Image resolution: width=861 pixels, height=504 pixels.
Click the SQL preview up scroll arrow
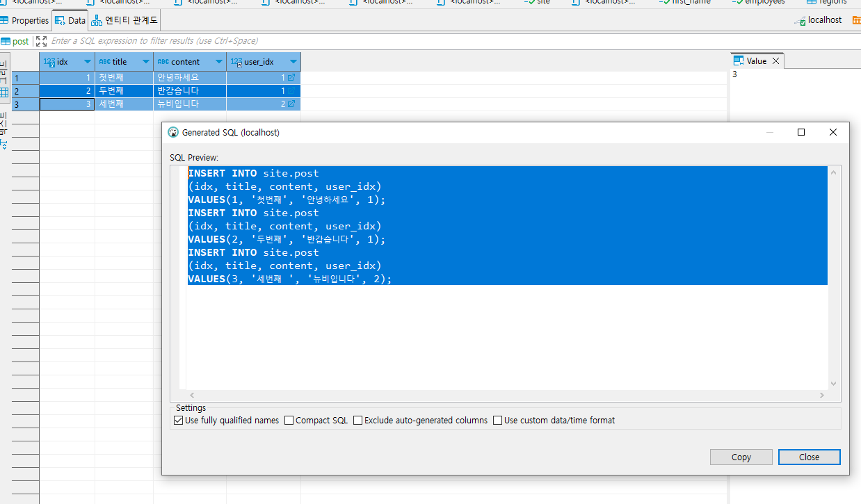[x=834, y=172]
